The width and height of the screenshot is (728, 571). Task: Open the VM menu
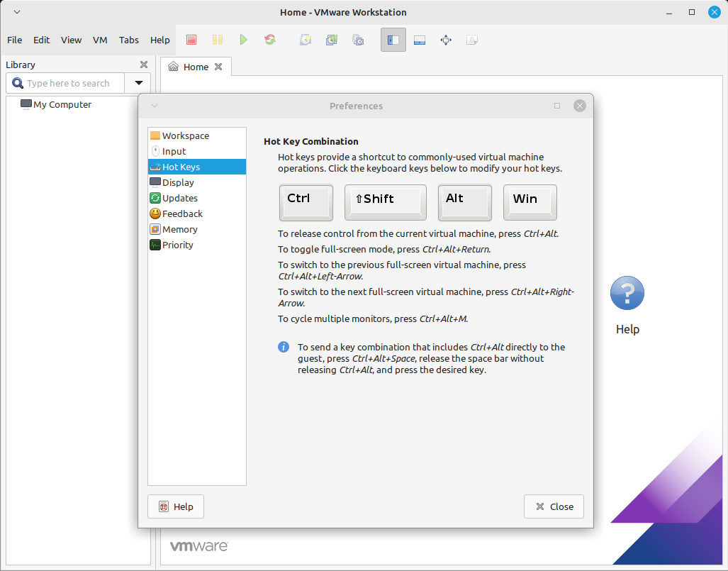tap(100, 40)
